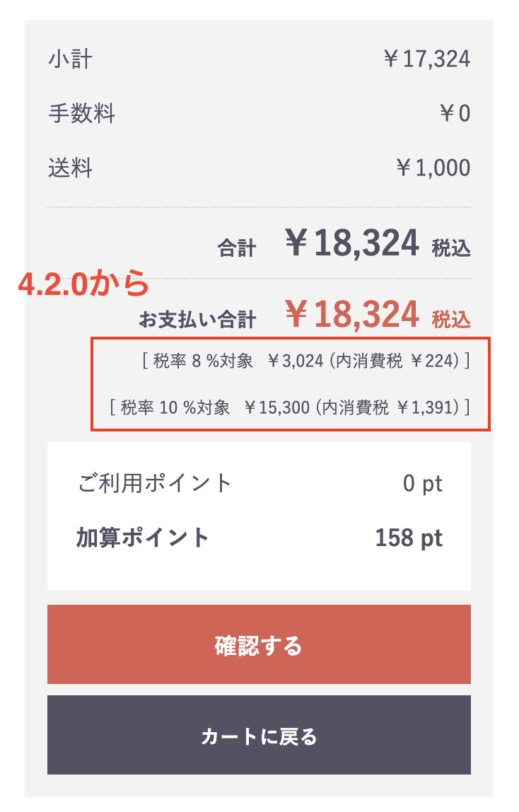This screenshot has width=519, height=812.
Task: Click the fee amount ￥0
Action: click(454, 113)
